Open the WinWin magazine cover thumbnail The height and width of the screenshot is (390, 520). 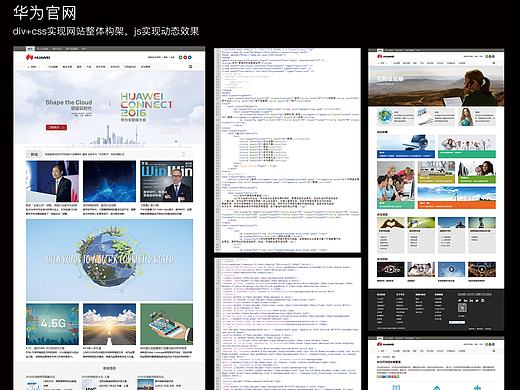tap(166, 181)
